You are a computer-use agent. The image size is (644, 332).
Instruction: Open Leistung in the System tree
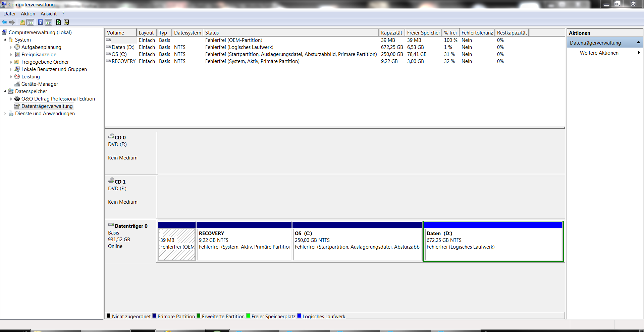pos(31,77)
